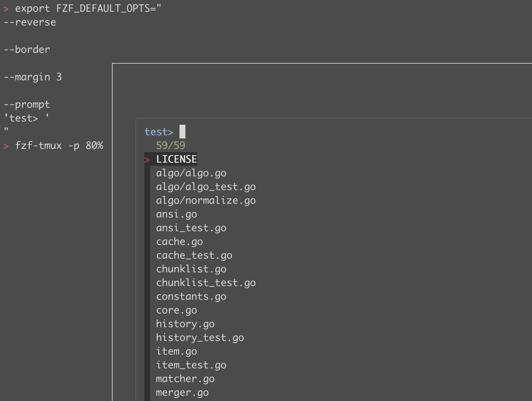
Task: Select item.go result
Action: (176, 351)
